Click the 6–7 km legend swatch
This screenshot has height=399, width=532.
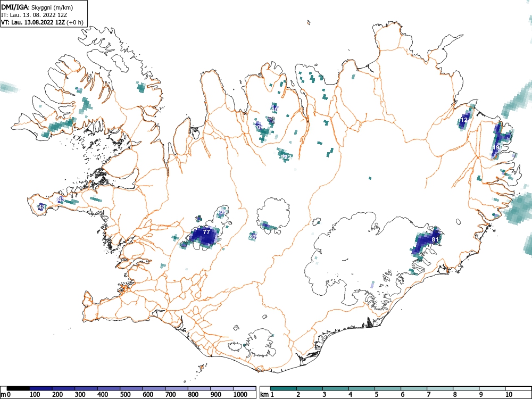413,388
